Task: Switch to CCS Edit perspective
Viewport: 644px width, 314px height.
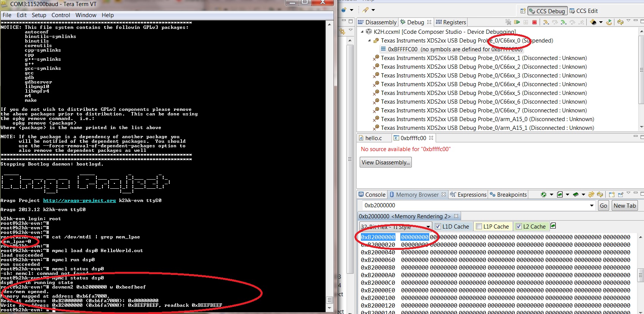Action: point(584,11)
